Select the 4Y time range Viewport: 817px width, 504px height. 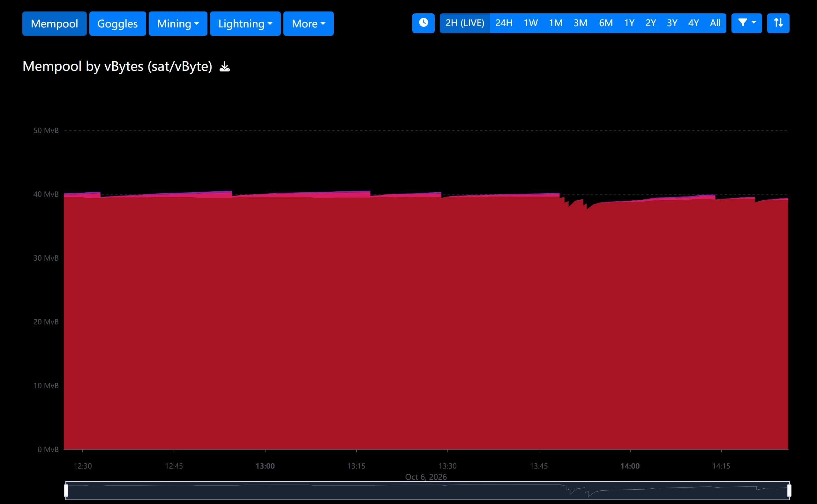[693, 23]
